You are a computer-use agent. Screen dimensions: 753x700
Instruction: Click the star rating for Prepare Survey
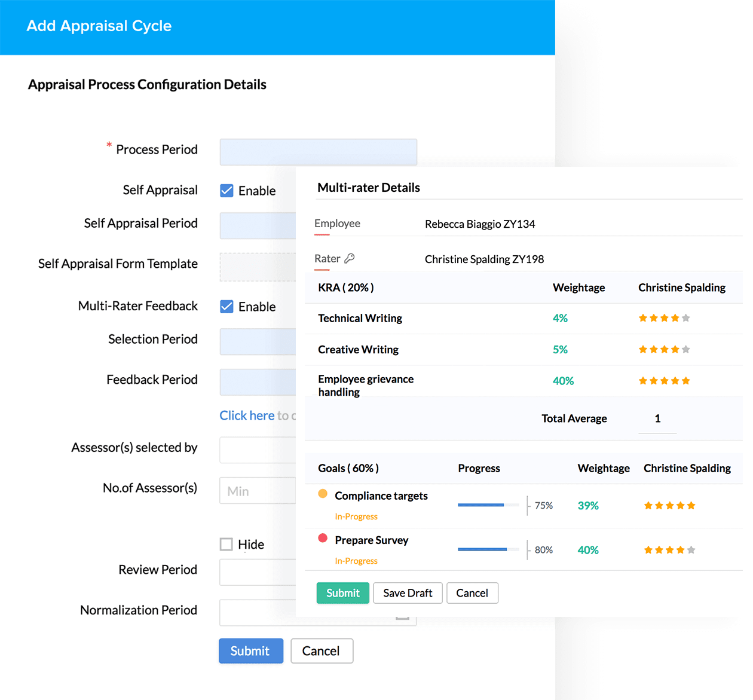(669, 550)
